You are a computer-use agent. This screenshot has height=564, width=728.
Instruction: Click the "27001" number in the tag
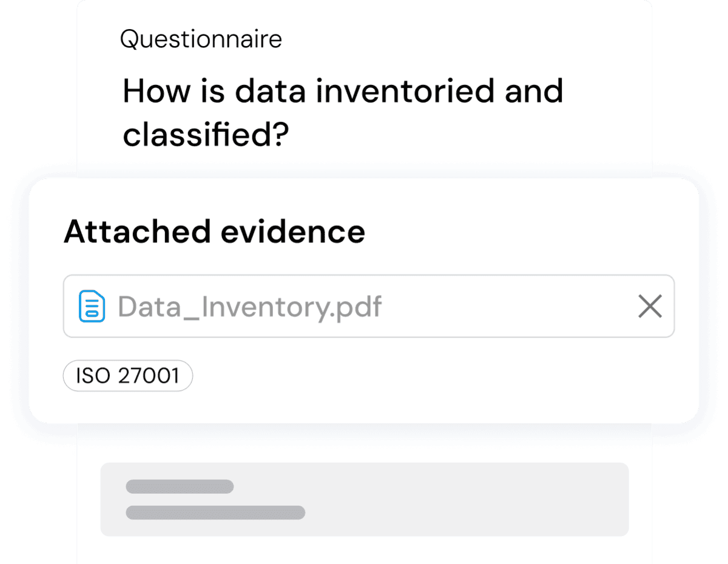149,376
